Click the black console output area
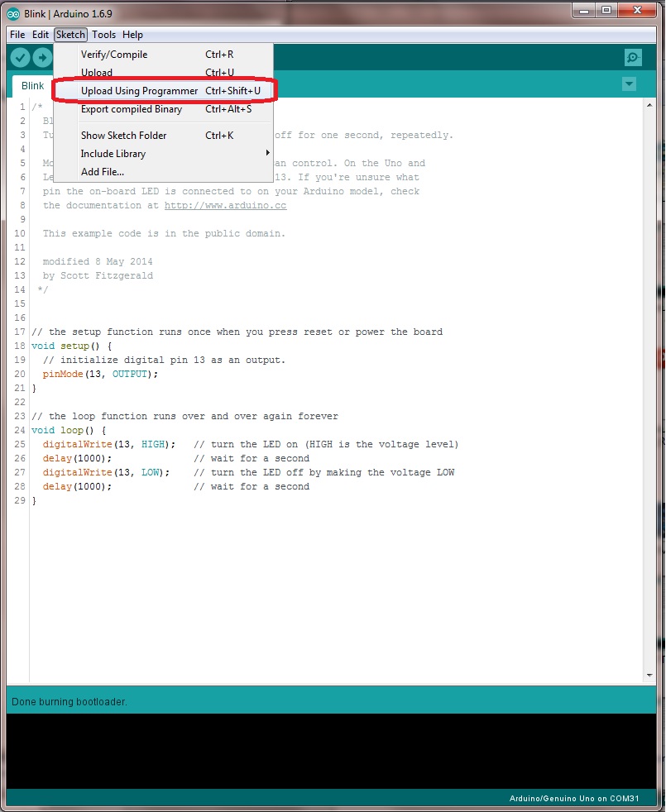 (332, 751)
